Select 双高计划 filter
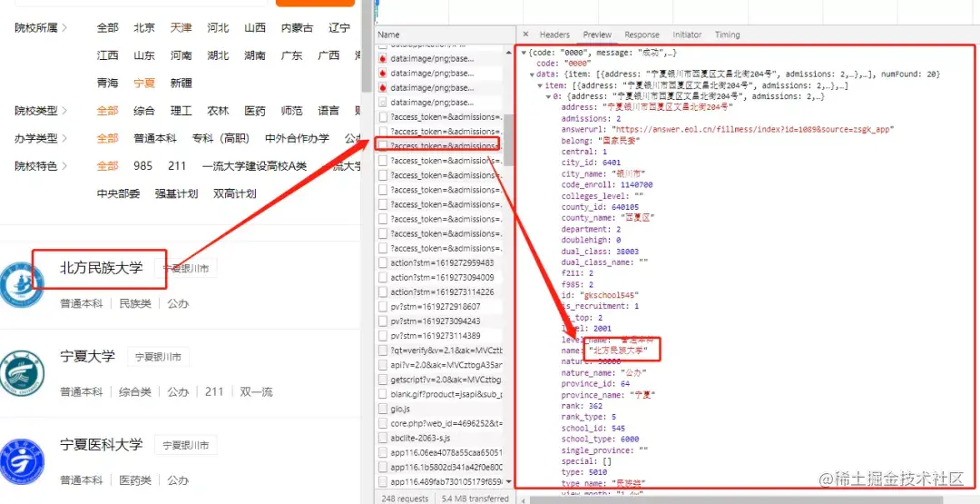The image size is (980, 504). point(235,193)
